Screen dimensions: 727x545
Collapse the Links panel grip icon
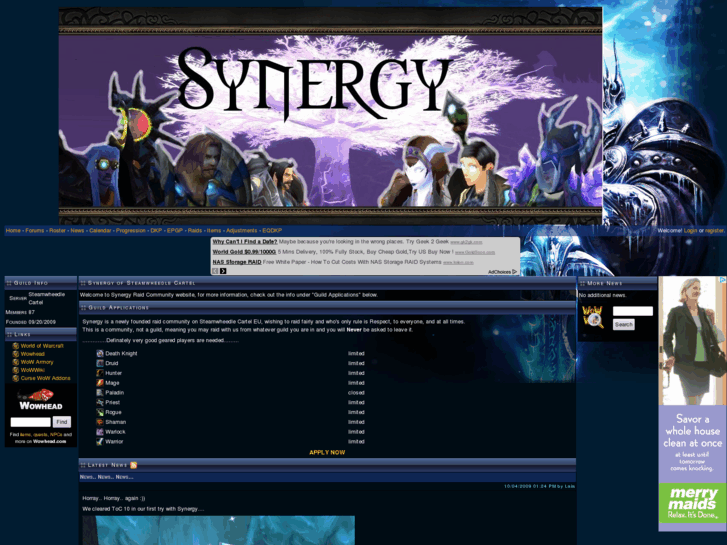[x=9, y=334]
